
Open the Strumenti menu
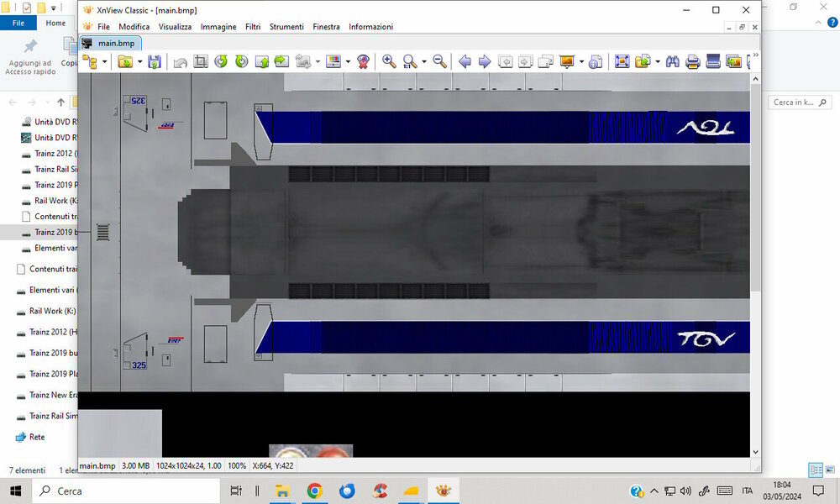(x=286, y=27)
